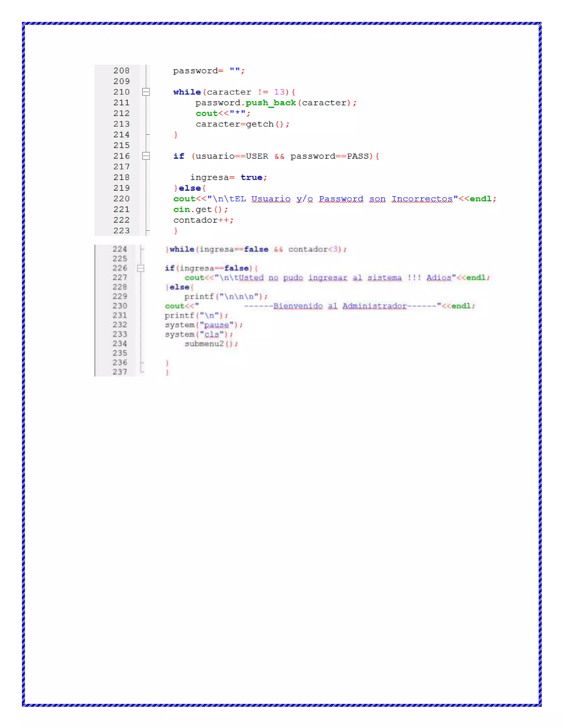Click the 'contador++;' statement
563x728 pixels.
click(203, 220)
